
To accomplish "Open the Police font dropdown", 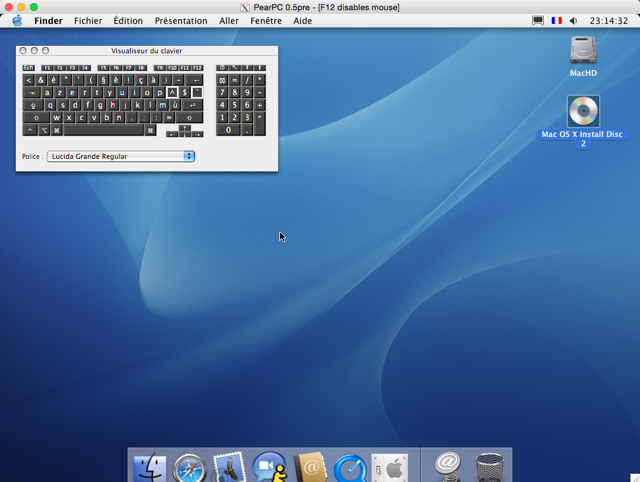I will point(121,156).
